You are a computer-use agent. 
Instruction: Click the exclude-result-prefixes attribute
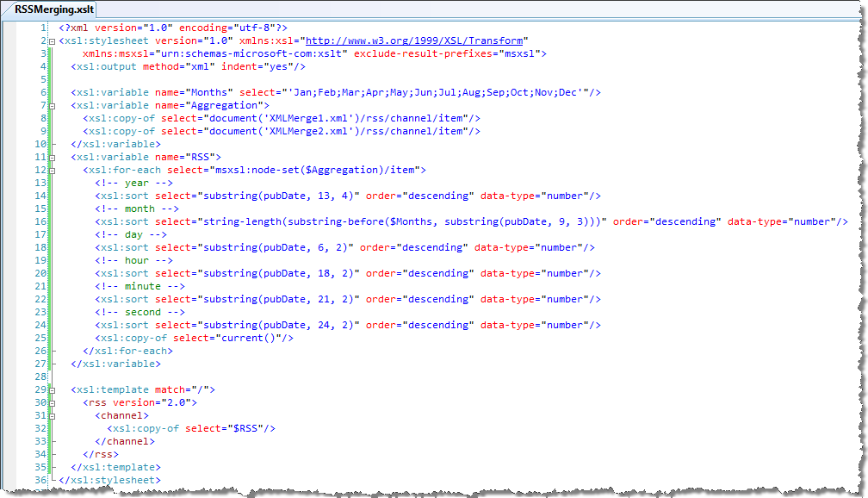tap(423, 53)
